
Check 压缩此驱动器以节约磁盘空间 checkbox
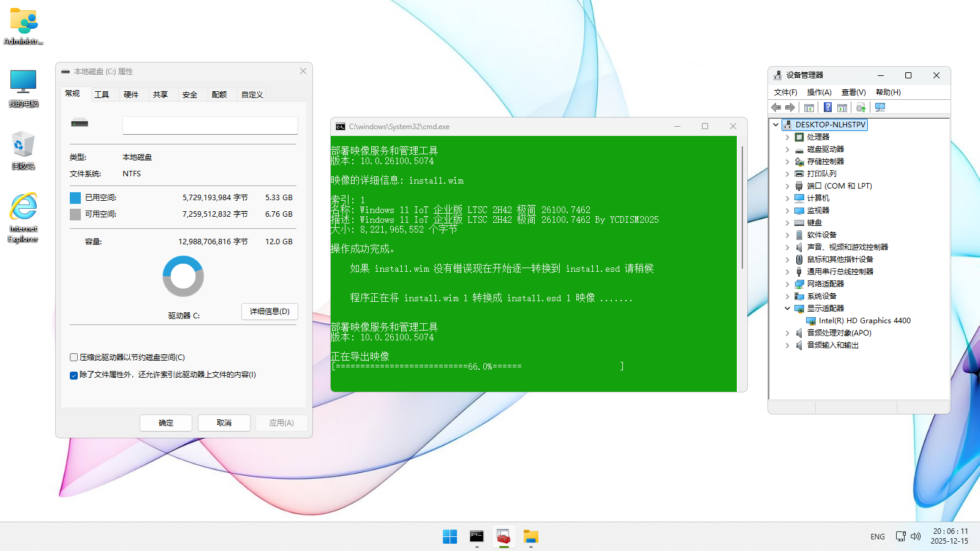click(73, 358)
